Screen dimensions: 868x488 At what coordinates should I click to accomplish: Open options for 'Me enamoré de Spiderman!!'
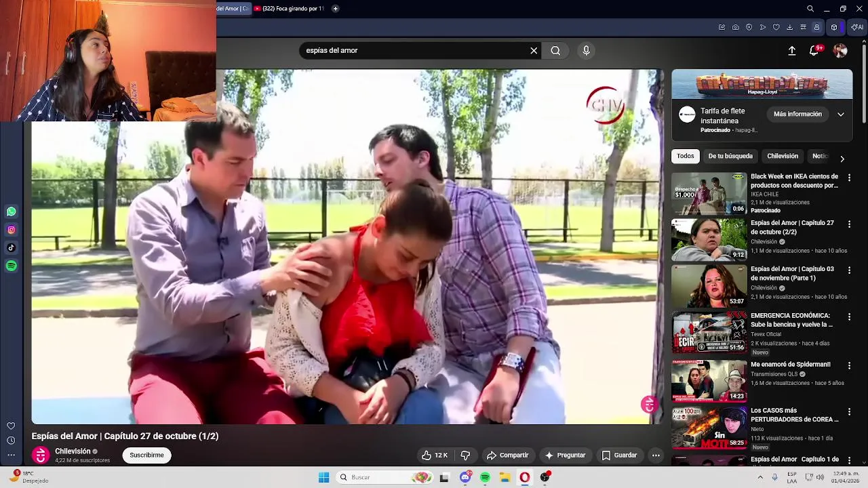coord(849,365)
